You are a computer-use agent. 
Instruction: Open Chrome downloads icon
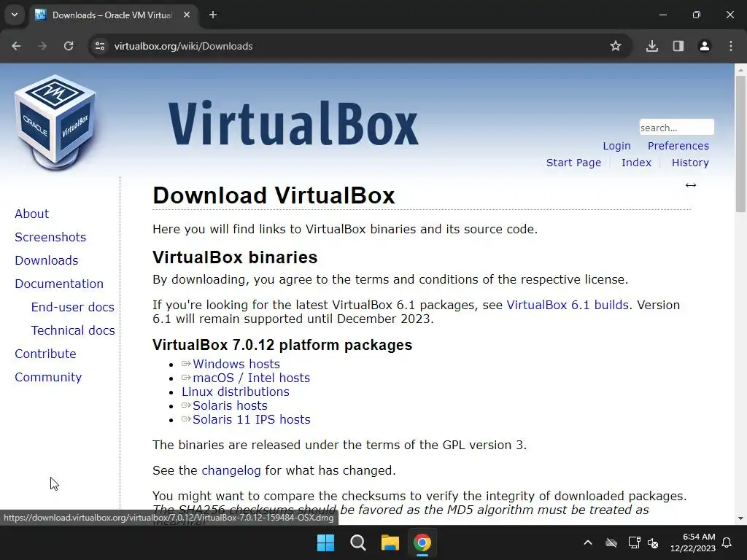point(652,46)
